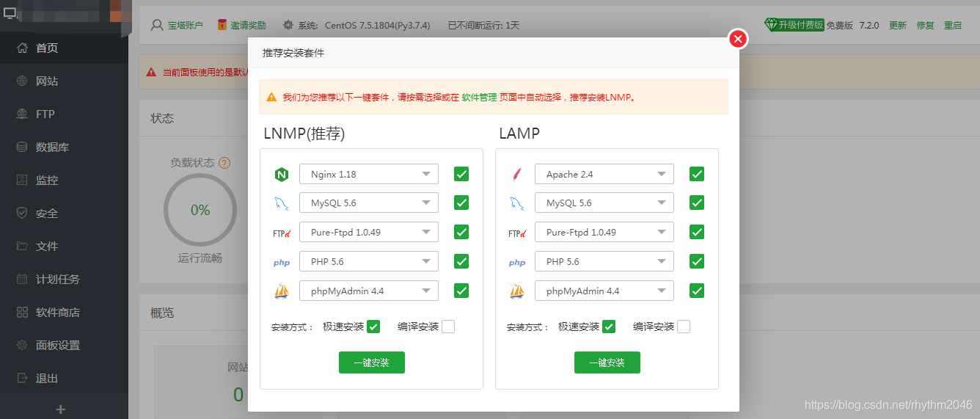Close the 推荐安装套件 dialog

pos(738,39)
